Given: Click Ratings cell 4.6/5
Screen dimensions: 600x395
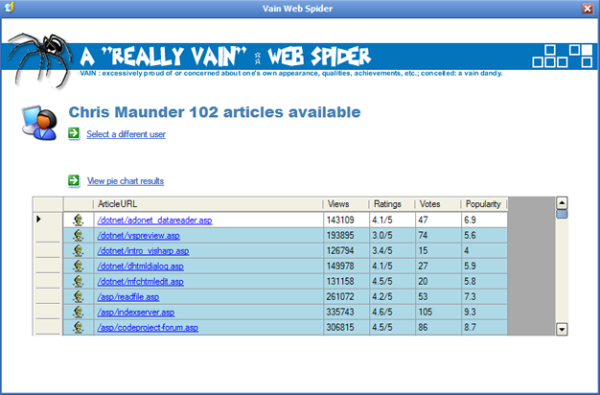Looking at the screenshot, I should (392, 312).
